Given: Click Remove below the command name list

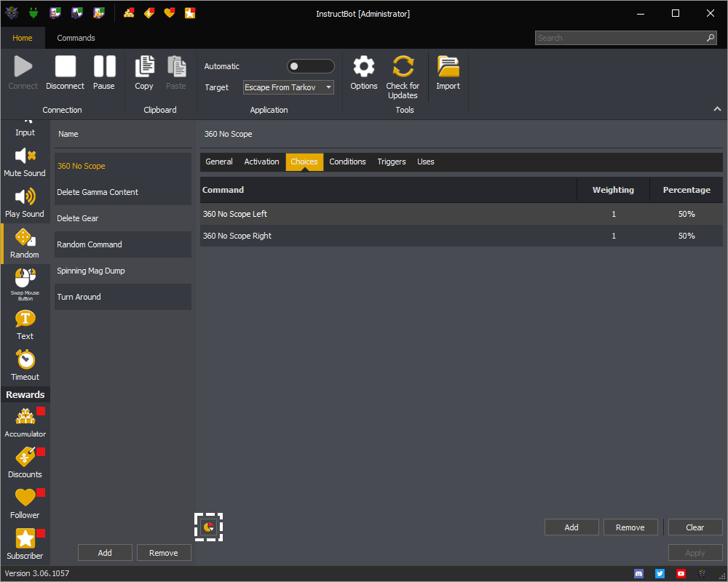Looking at the screenshot, I should click(163, 553).
